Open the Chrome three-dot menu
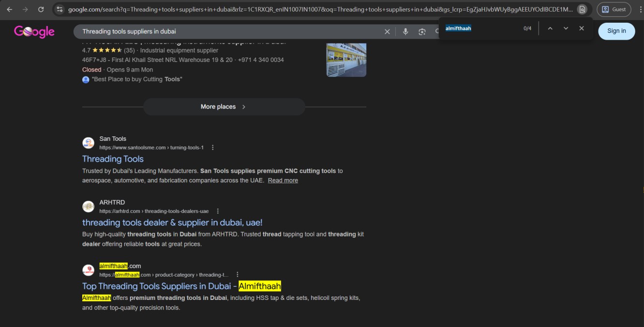Screen dimensions: 644x327 640,9
